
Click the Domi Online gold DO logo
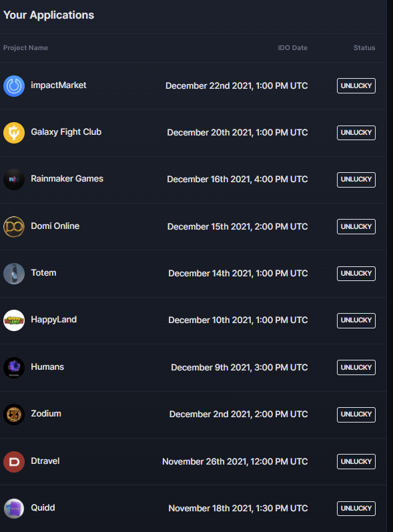point(14,227)
